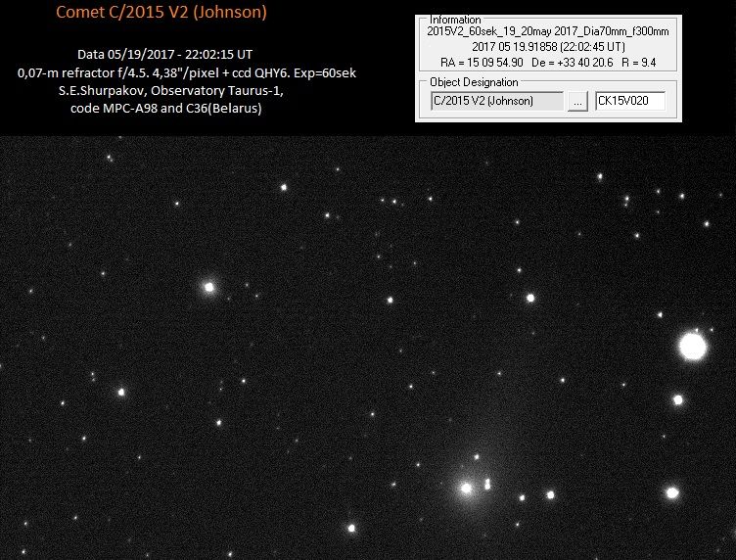Click the bright star in upper left field
This screenshot has height=560, width=736.
(208, 287)
